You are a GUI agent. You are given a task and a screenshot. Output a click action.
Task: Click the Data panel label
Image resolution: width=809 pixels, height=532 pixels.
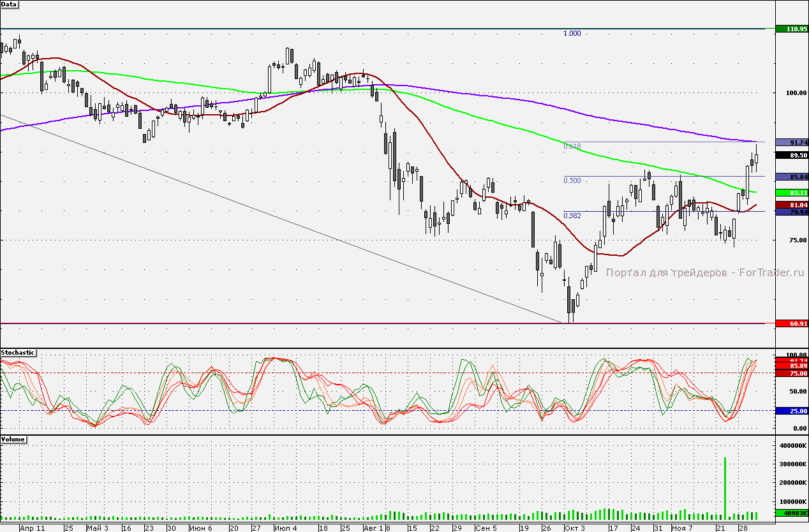click(10, 4)
